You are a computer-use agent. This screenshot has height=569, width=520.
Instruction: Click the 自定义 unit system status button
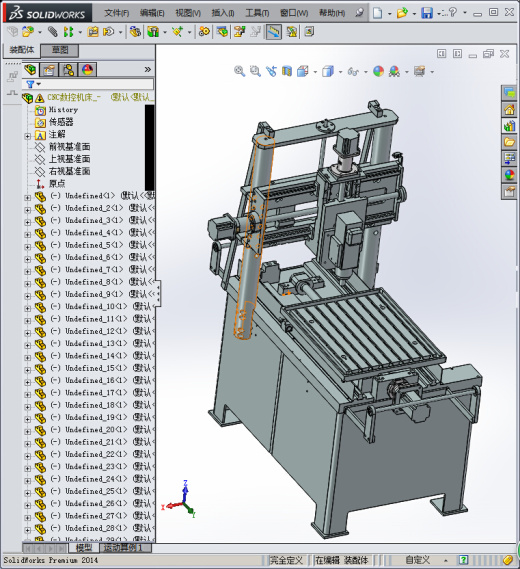417,560
